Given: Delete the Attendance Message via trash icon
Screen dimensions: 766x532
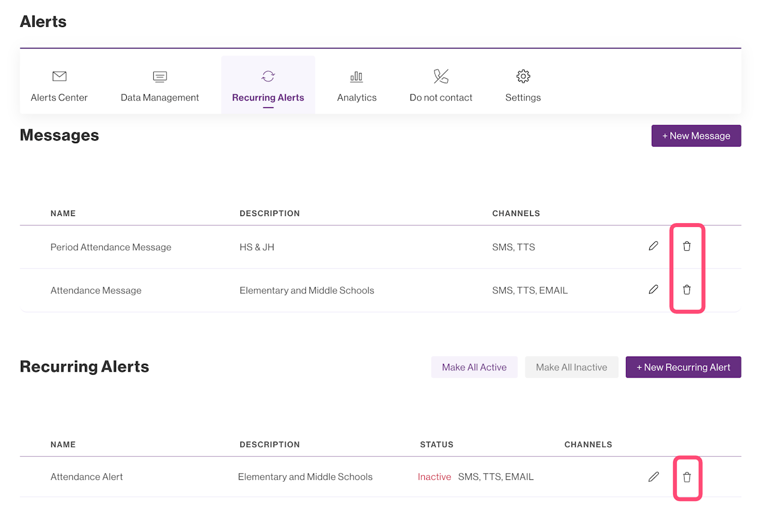Looking at the screenshot, I should pos(687,290).
